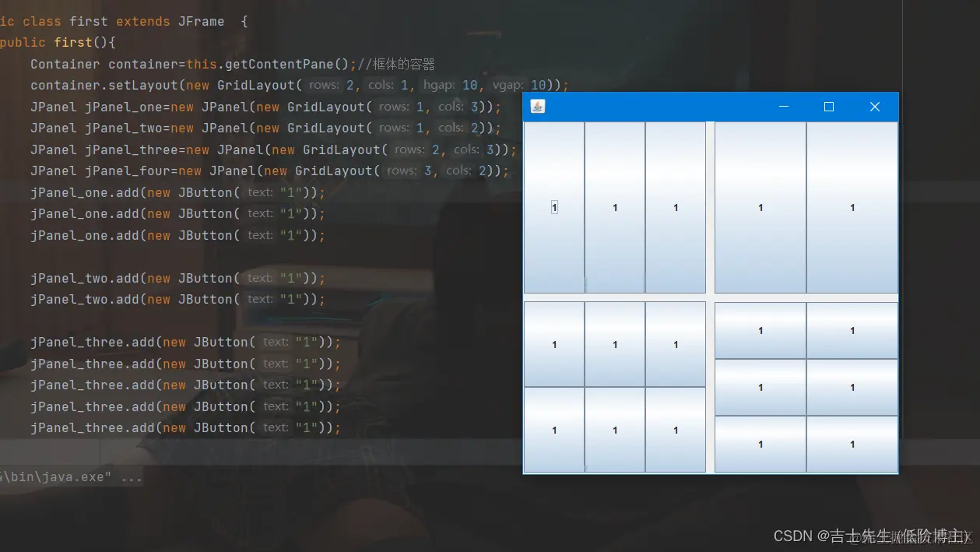980x552 pixels.
Task: Click the 'java.exe" ...' line in the run console
Action: pyautogui.click(x=72, y=476)
